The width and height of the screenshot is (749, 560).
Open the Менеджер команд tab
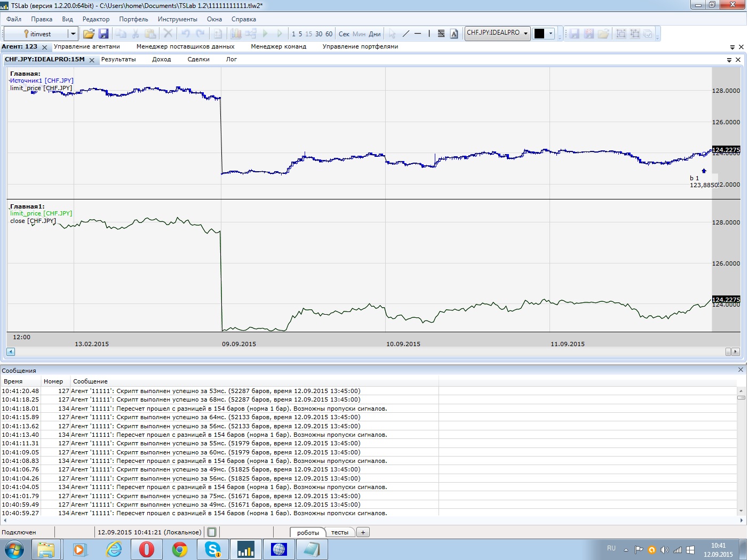[278, 46]
